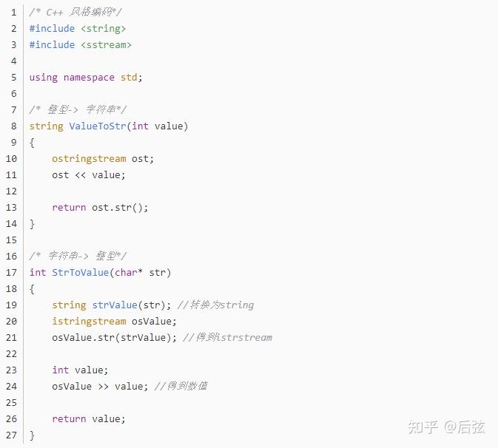The width and height of the screenshot is (498, 448).
Task: Click the ValueToStr function name
Action: pos(98,126)
